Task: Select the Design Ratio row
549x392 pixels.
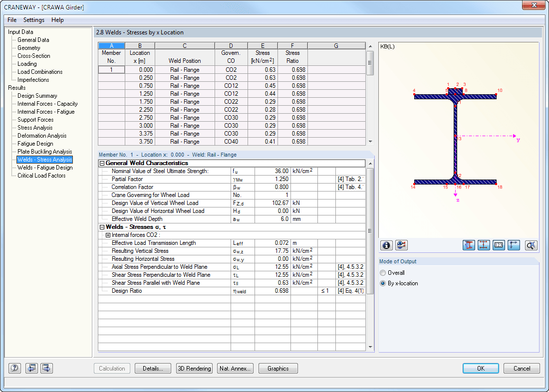Action: (232, 291)
